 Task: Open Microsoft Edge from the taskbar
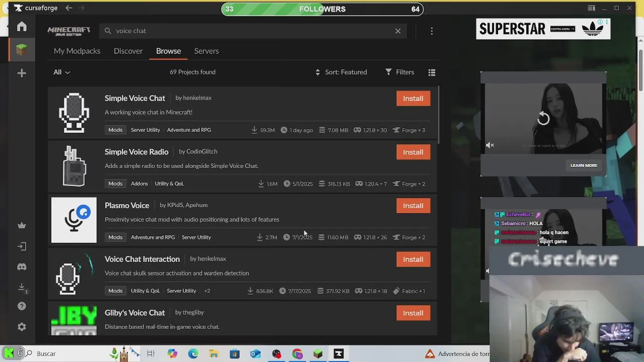tap(193, 354)
